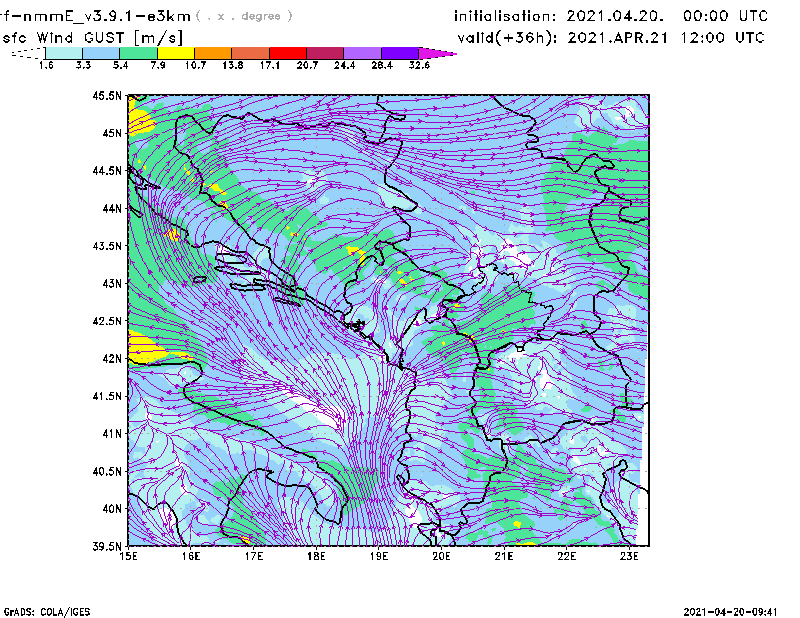This screenshot has height=618, width=800.
Task: Click the 20E longitude label
Action: pyautogui.click(x=442, y=556)
